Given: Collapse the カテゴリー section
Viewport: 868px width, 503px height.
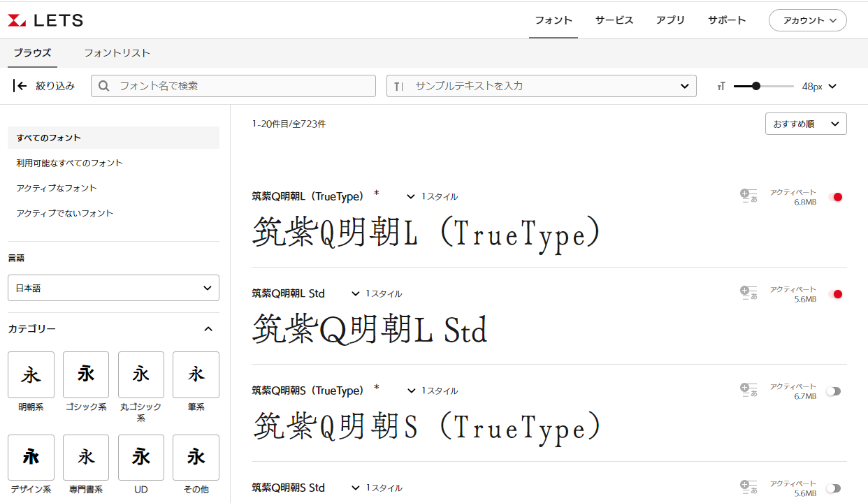Looking at the screenshot, I should click(208, 328).
